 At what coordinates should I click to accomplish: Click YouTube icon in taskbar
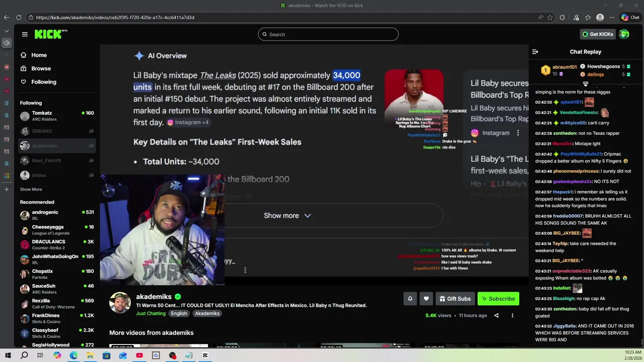(x=139, y=355)
